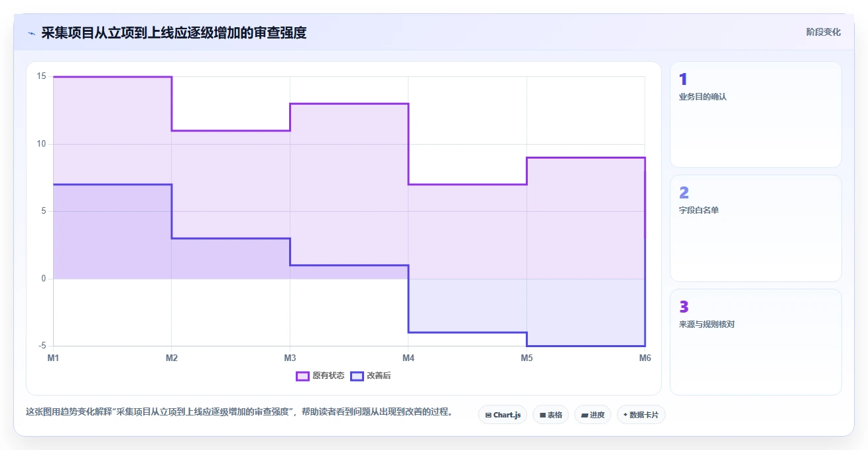Open card 3 来源与规则核对

[756, 342]
